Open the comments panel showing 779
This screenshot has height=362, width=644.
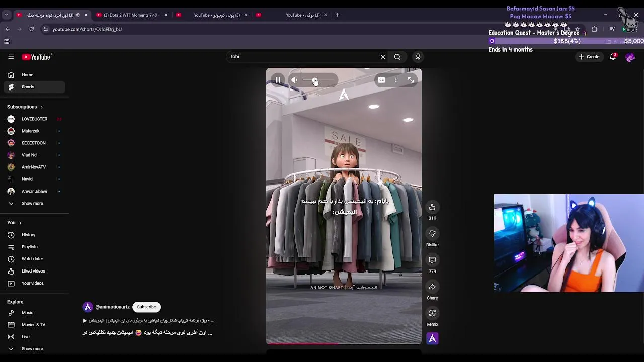pos(432,260)
